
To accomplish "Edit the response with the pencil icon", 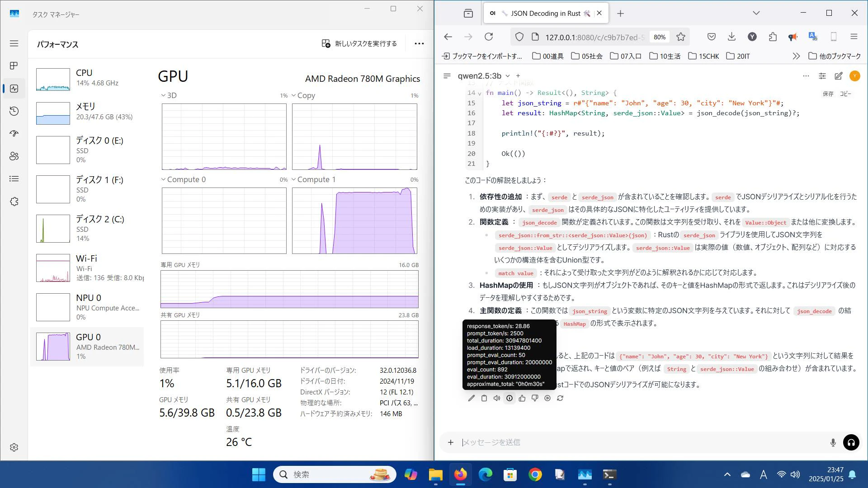I will pos(472,398).
